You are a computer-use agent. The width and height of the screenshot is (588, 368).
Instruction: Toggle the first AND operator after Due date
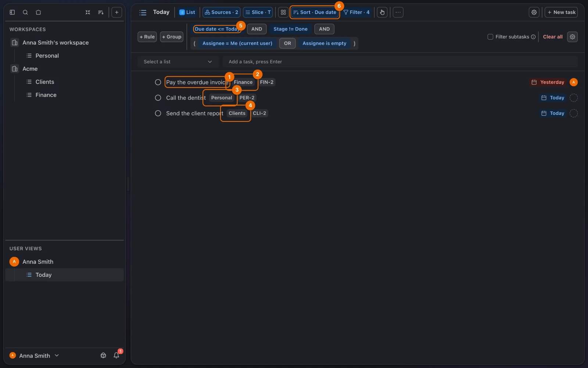257,29
